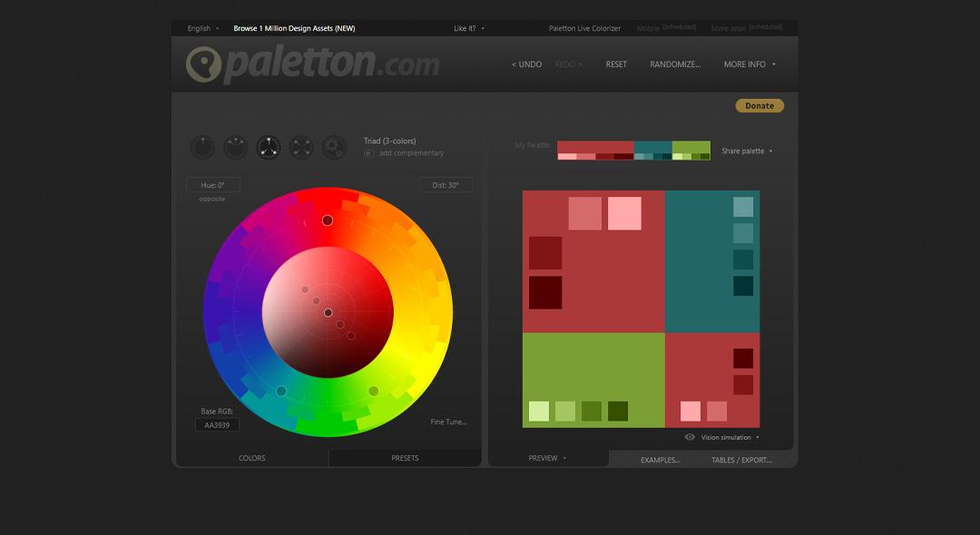This screenshot has height=535, width=980.
Task: Click the Vision simulation eye icon
Action: click(690, 437)
